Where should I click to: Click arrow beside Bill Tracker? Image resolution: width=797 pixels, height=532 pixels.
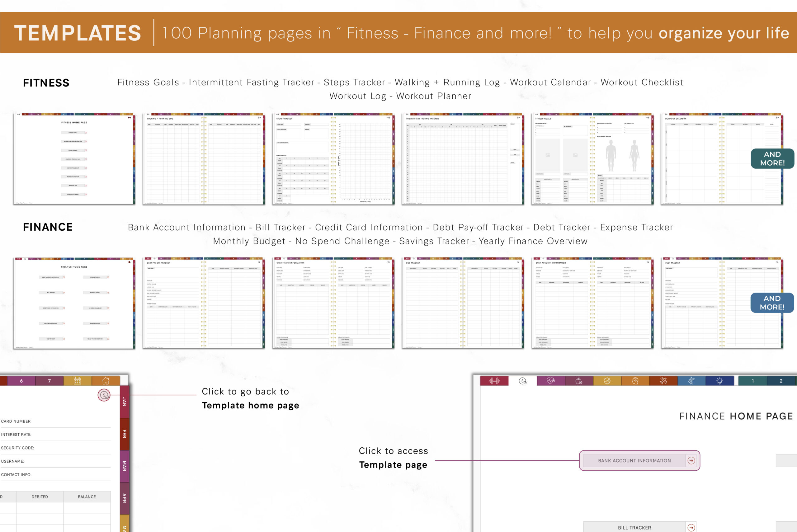point(691,528)
